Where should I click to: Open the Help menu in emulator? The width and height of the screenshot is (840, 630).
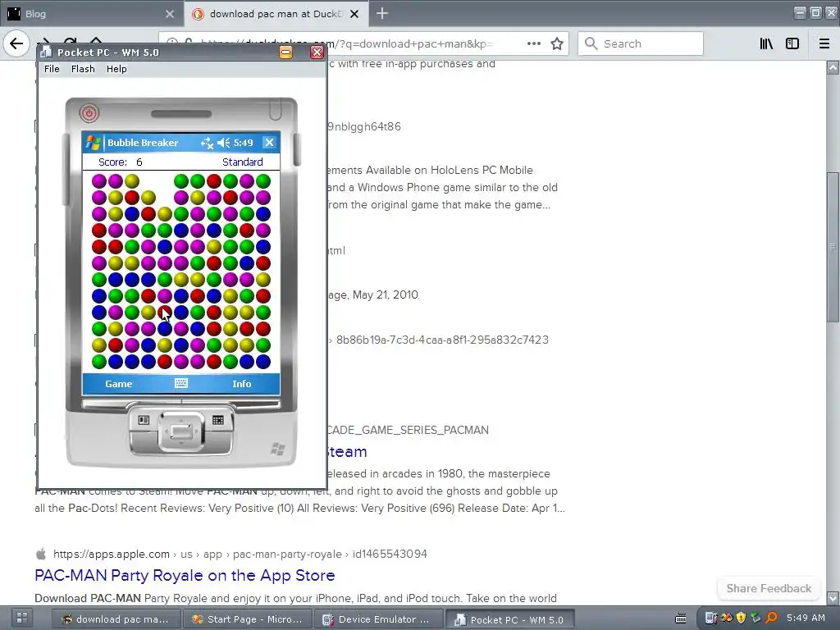116,69
